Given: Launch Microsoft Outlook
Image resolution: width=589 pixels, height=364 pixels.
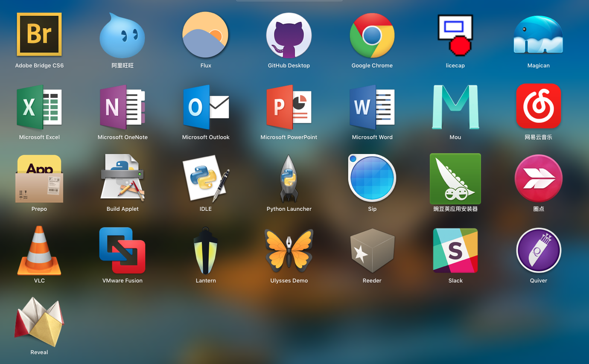Looking at the screenshot, I should 206,107.
